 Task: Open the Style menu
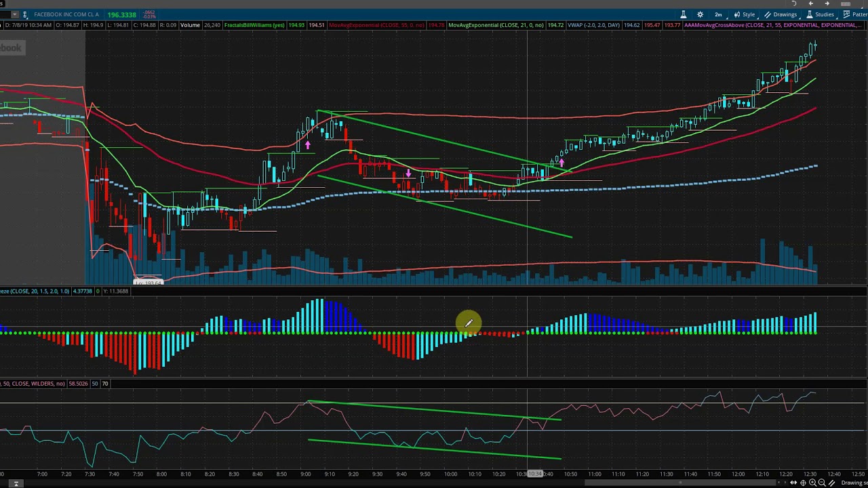[x=744, y=14]
